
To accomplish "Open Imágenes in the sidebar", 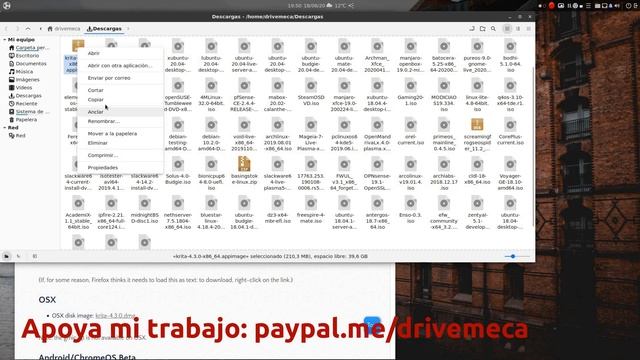I will 24,80.
